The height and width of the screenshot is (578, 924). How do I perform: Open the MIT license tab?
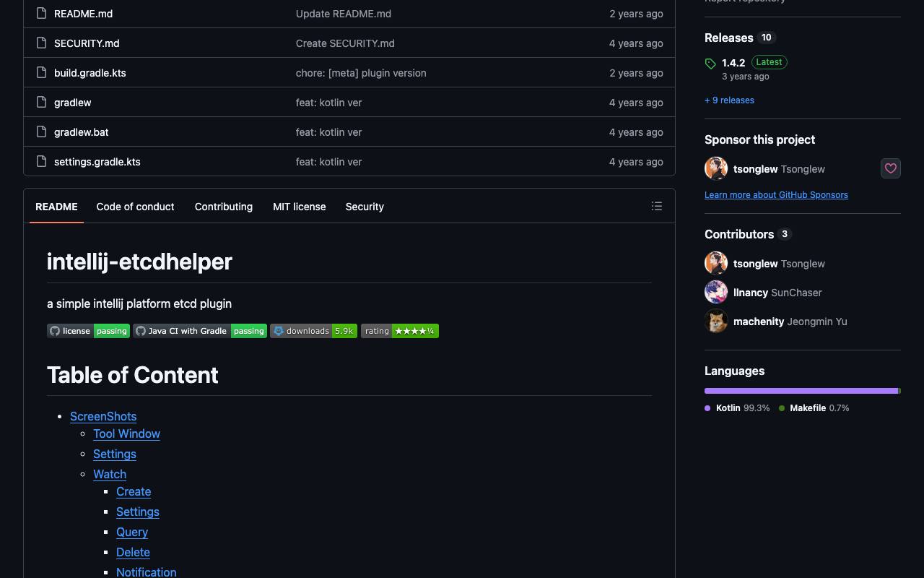(300, 207)
